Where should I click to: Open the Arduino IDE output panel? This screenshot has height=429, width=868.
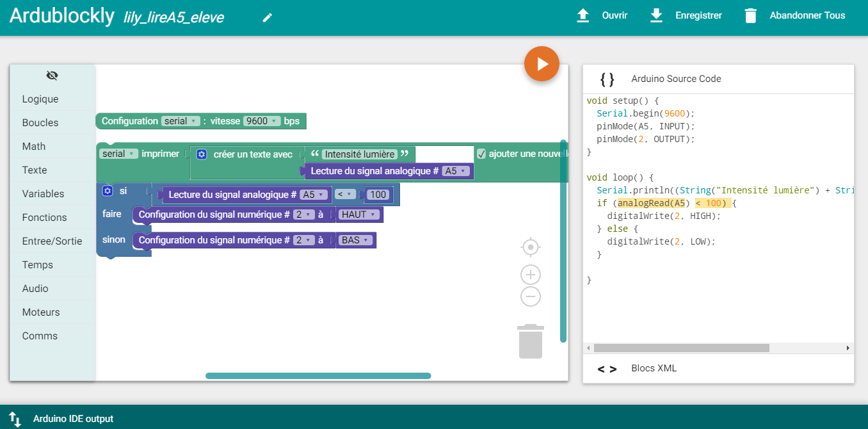pos(73,419)
